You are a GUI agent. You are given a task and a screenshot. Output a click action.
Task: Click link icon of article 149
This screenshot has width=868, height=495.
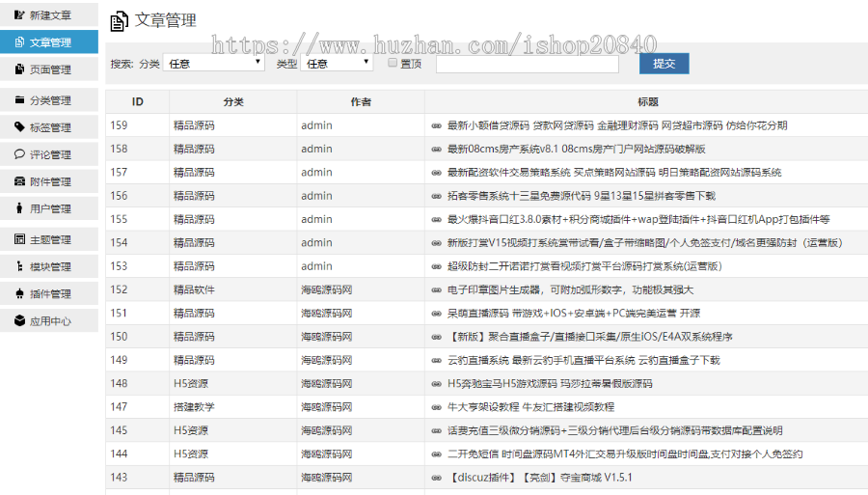click(436, 361)
